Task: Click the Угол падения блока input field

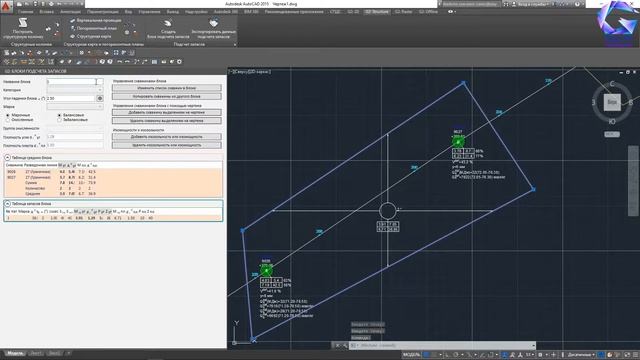Action: point(71,98)
